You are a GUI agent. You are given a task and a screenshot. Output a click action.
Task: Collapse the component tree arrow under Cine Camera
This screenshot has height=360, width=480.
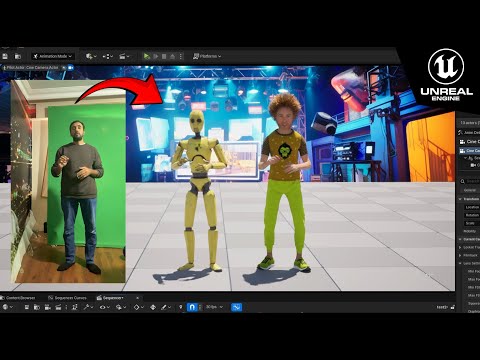point(466,158)
